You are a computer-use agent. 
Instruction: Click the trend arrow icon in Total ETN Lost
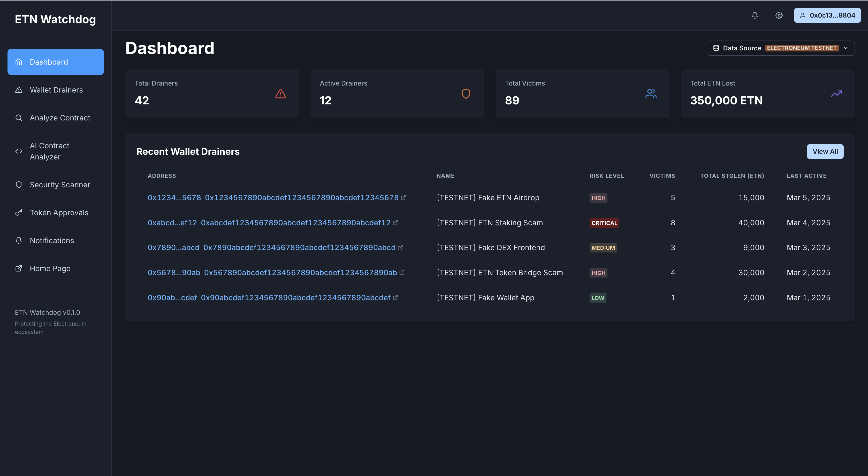[836, 94]
